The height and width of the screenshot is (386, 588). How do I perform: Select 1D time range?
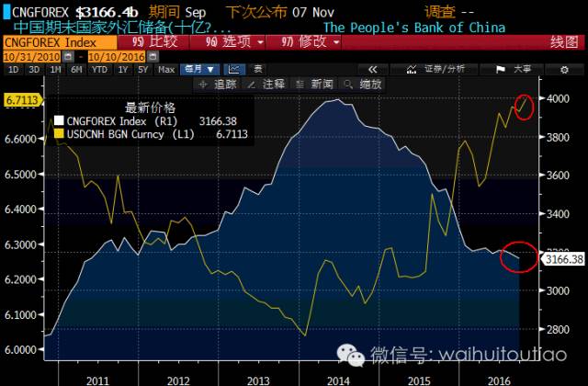tap(13, 70)
